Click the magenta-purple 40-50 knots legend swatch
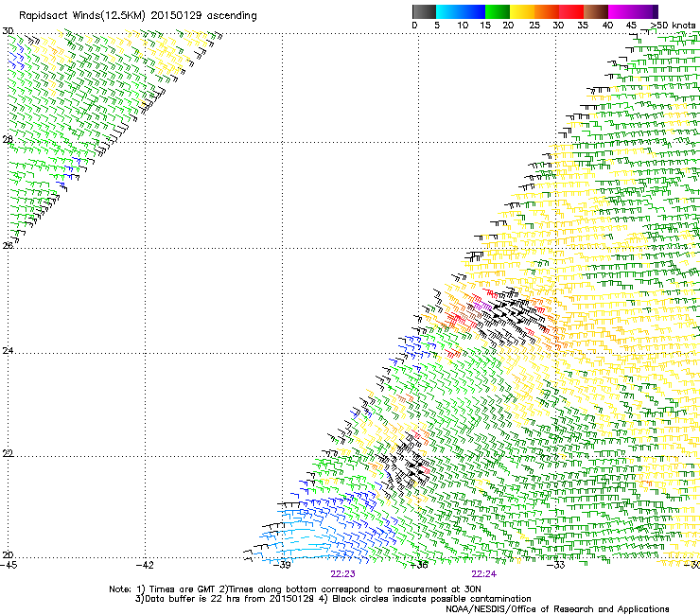The height and width of the screenshot is (615, 700). coord(633,11)
